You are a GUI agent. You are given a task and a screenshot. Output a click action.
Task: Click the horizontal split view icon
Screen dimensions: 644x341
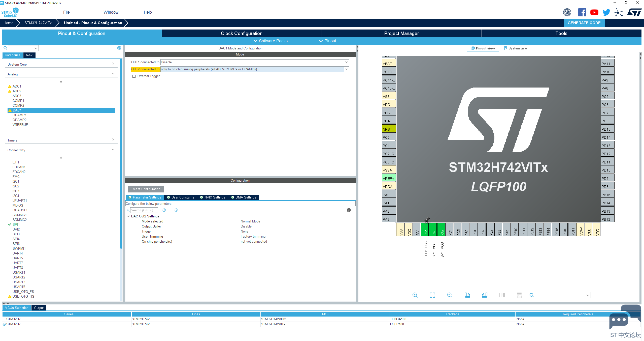click(519, 295)
